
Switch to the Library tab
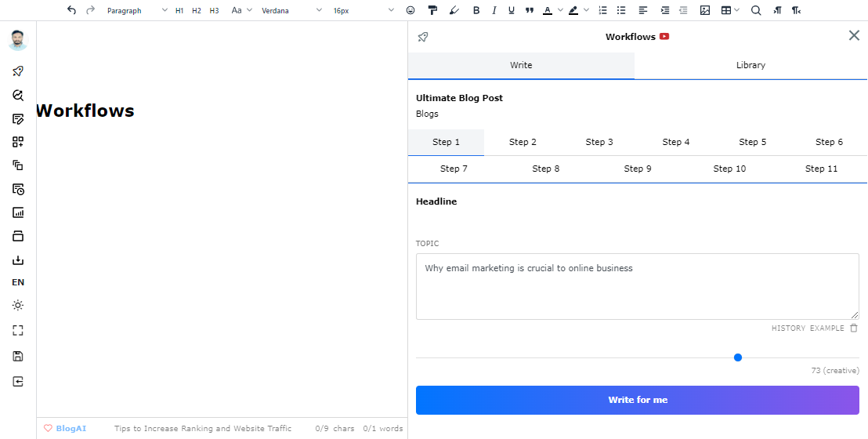pos(750,65)
